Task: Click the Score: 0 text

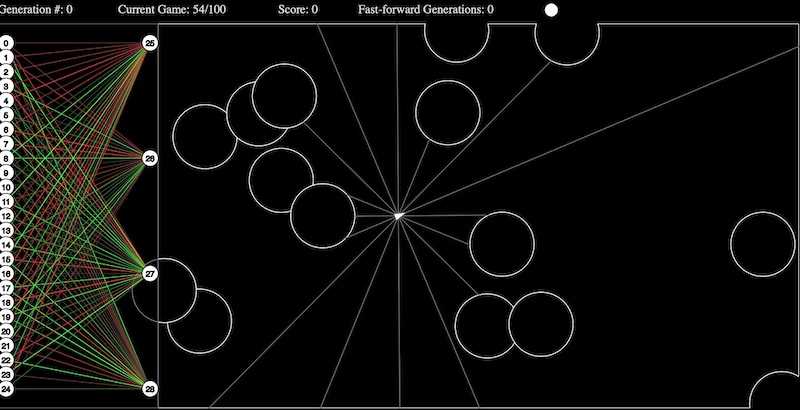Action: tap(298, 10)
